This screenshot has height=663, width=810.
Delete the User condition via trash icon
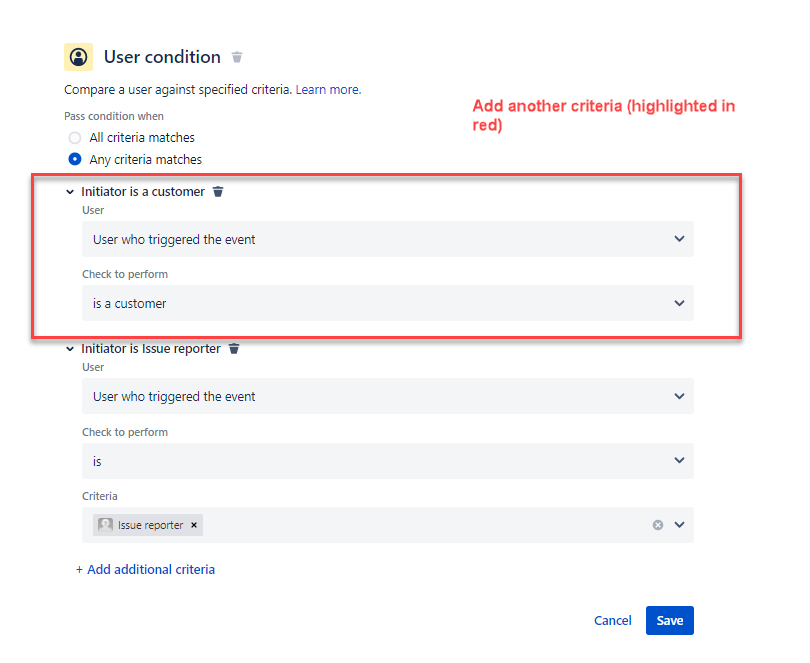point(237,57)
